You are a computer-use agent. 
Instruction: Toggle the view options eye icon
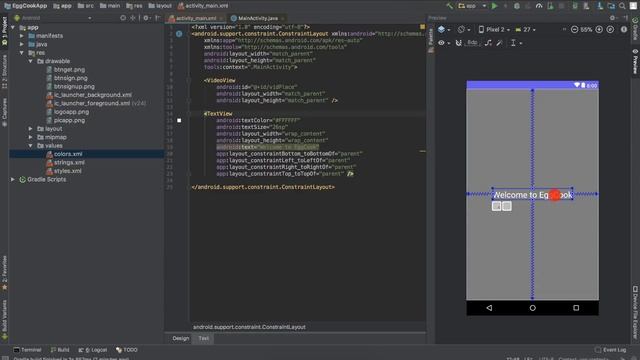coord(443,43)
